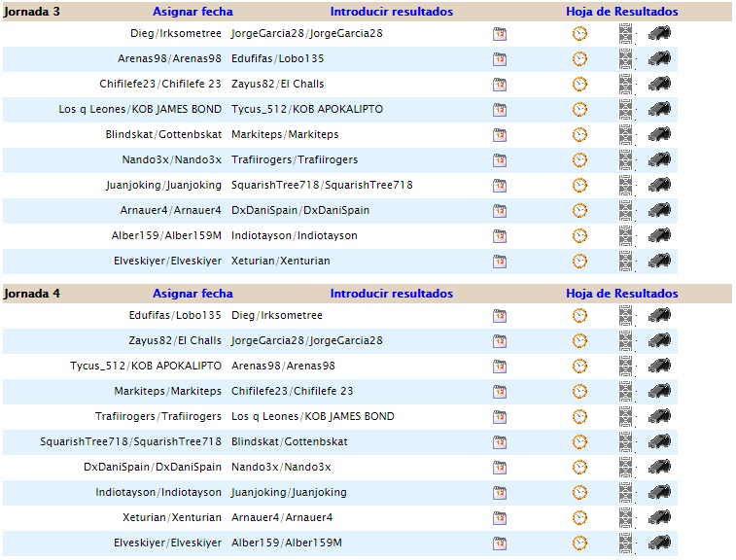Click calendar icon for Arenas98 vs Edufifas match
This screenshot has width=736, height=560.
pos(500,59)
